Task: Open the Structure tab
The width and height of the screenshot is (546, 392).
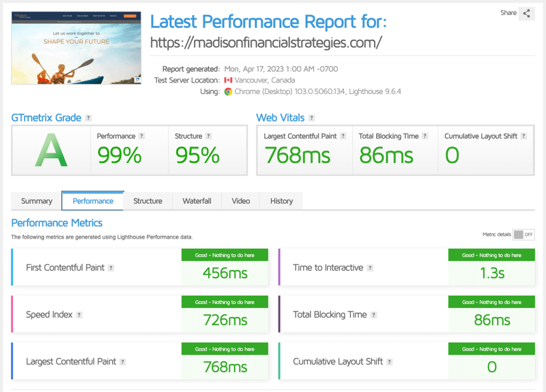Action: pyautogui.click(x=147, y=201)
